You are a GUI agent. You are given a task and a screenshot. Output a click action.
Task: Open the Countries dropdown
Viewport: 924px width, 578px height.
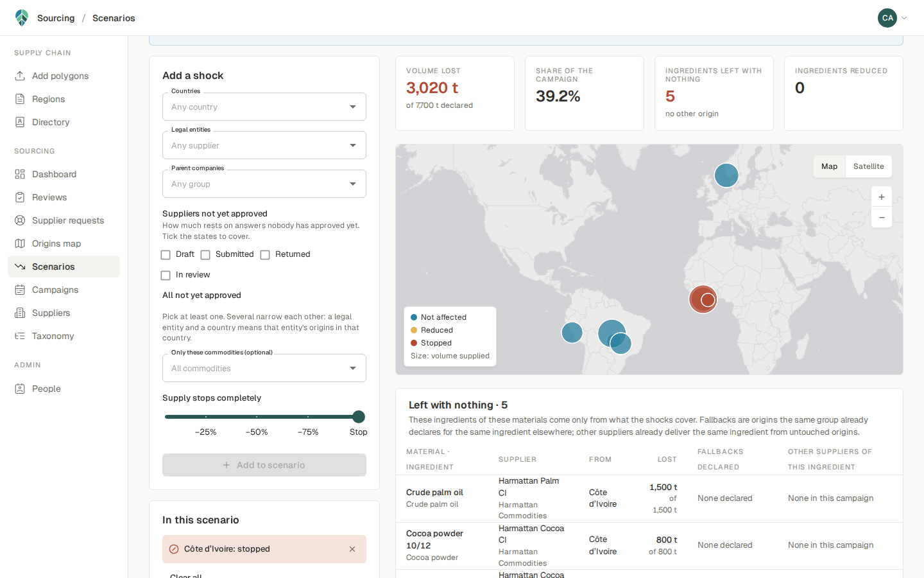pyautogui.click(x=264, y=107)
